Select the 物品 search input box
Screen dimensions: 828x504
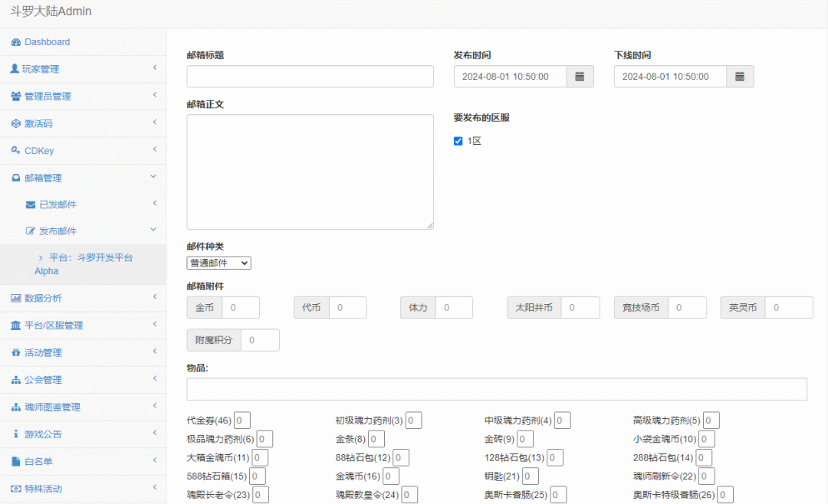click(x=497, y=389)
